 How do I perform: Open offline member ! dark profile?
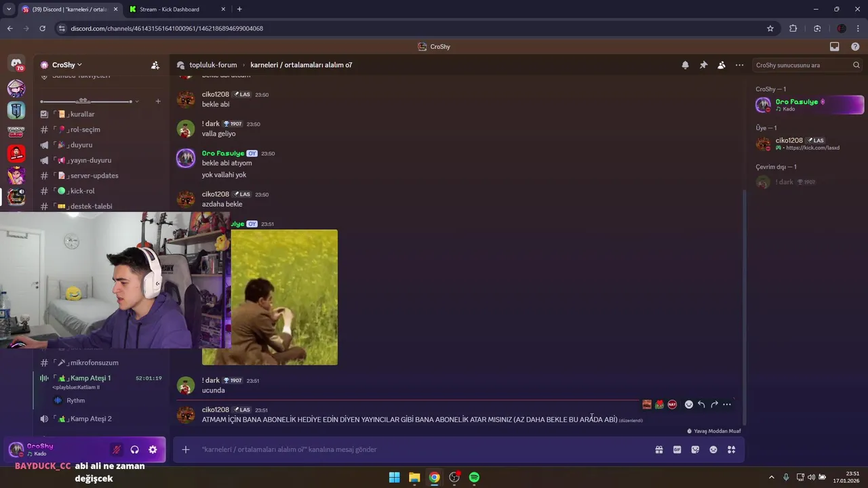pyautogui.click(x=808, y=182)
